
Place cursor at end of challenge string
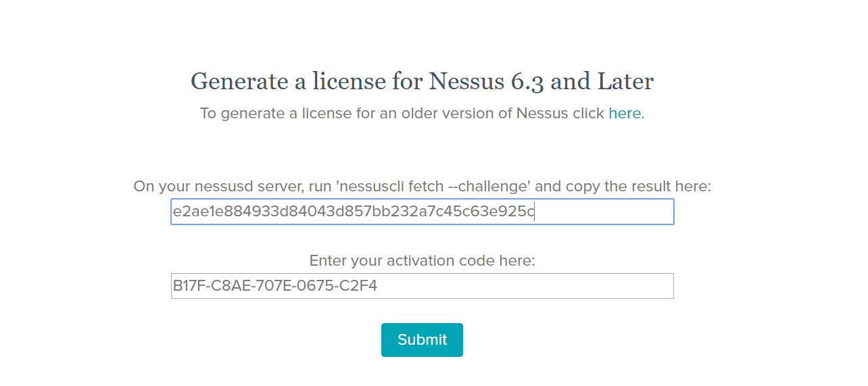pyautogui.click(x=535, y=212)
